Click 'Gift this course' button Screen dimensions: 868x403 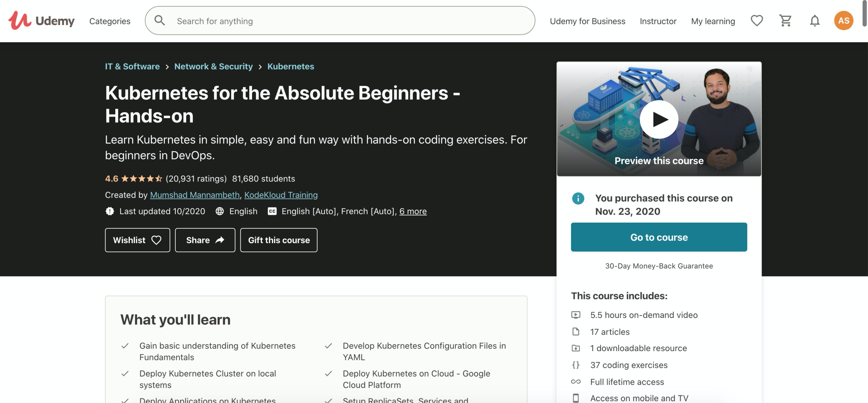click(x=278, y=240)
